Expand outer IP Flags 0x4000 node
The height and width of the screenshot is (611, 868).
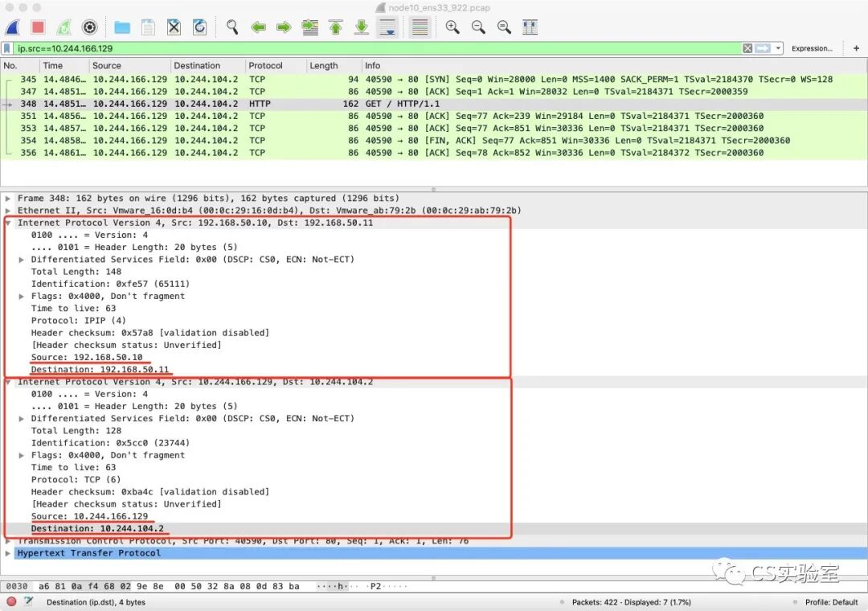pos(21,297)
